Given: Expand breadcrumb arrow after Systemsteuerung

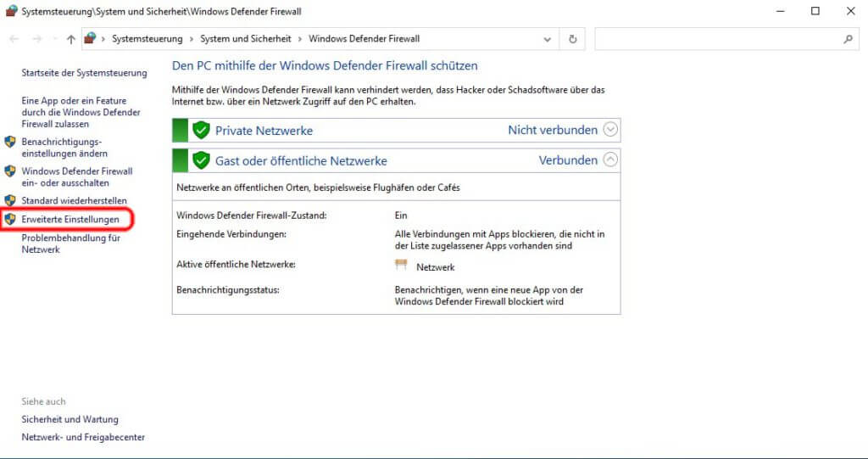Looking at the screenshot, I should pos(191,39).
